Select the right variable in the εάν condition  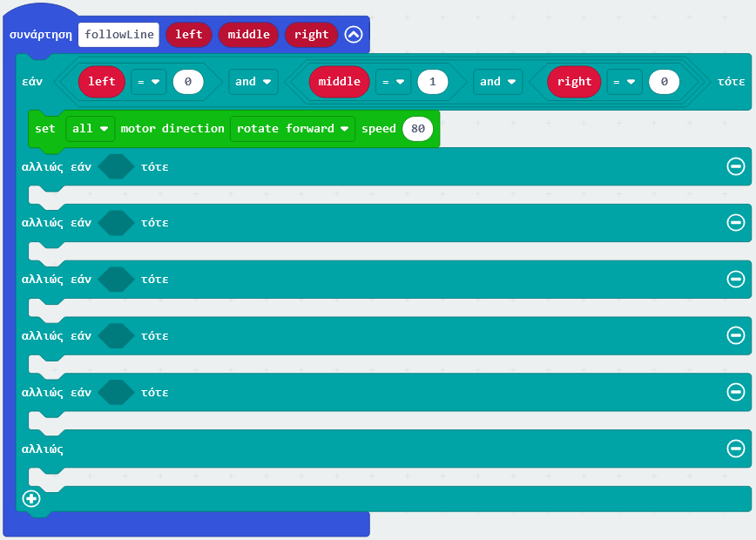(574, 82)
